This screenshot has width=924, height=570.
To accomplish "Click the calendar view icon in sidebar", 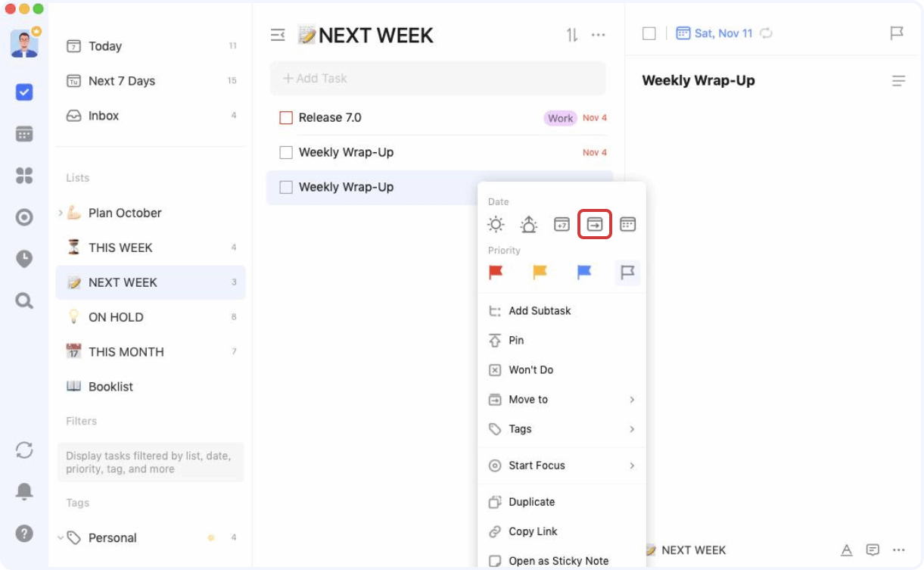I will click(24, 134).
